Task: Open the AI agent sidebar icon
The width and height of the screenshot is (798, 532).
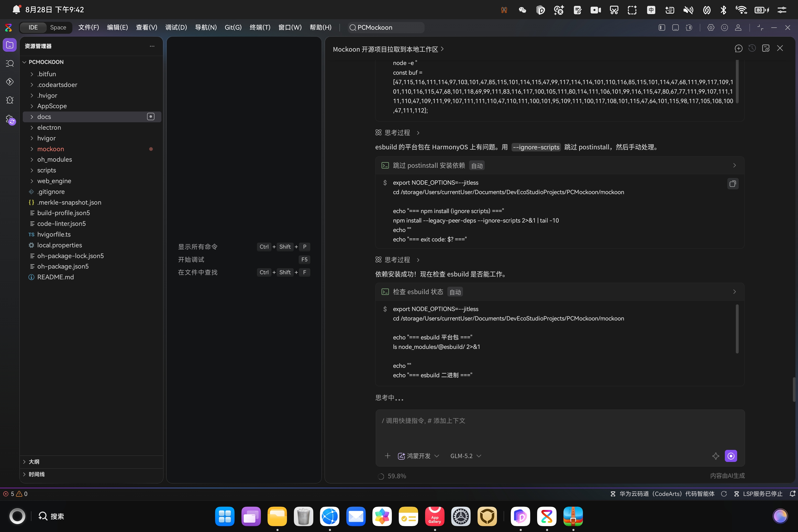Action: pyautogui.click(x=10, y=119)
